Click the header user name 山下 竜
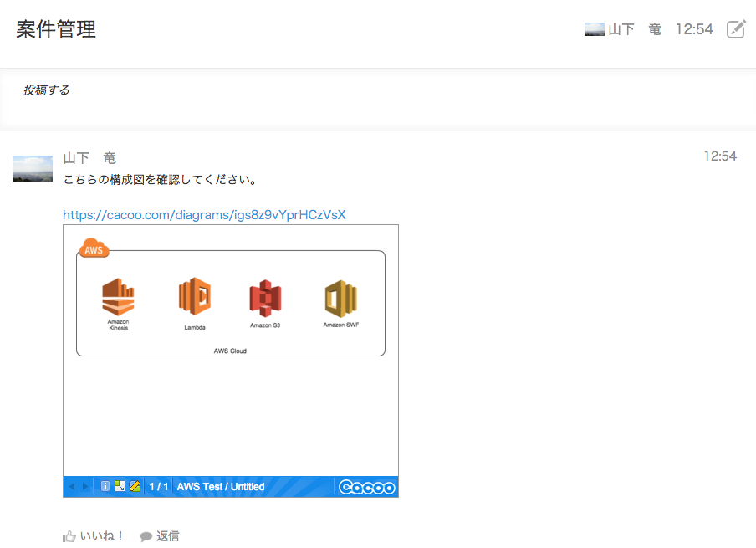756x548 pixels. point(635,29)
